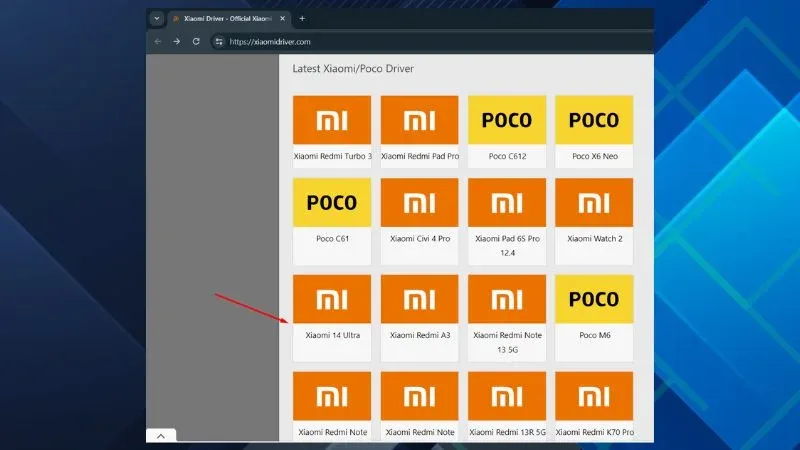Open the Xiaomi Pad 6S Pro 12.4 logo

click(507, 203)
